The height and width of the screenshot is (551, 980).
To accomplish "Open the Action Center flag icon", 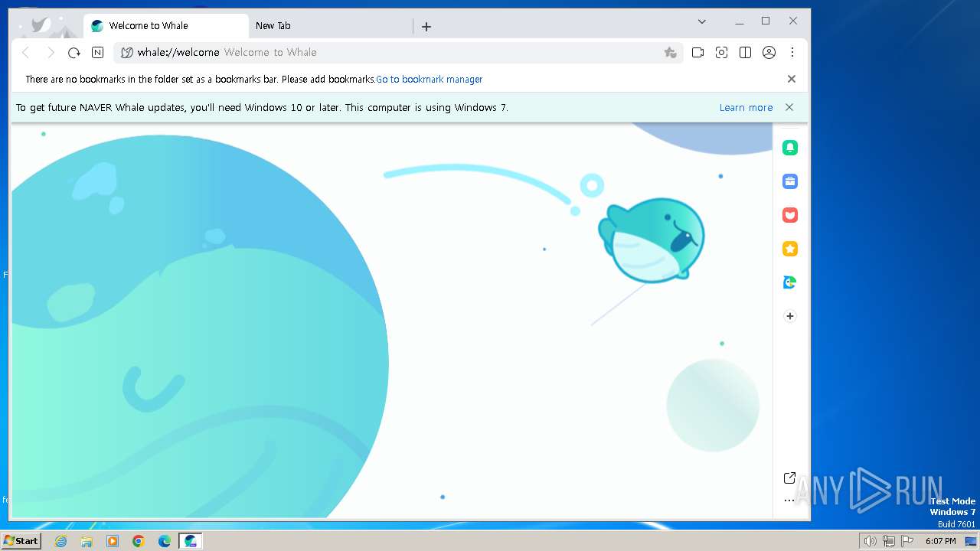I will (907, 541).
